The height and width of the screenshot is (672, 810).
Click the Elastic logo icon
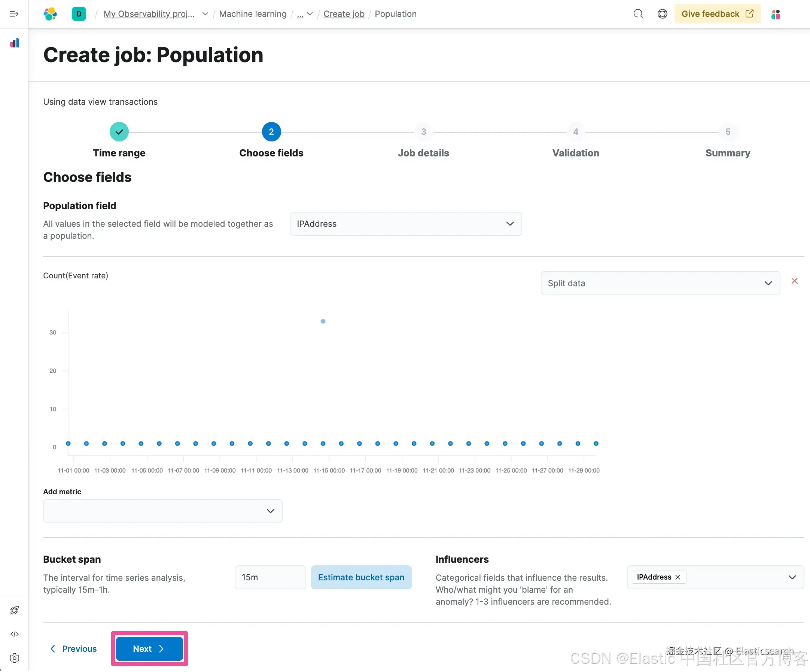click(x=50, y=14)
